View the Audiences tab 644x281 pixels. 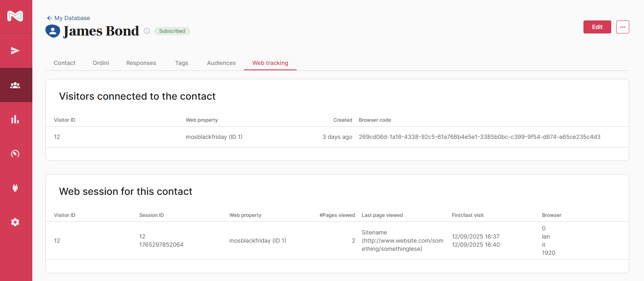click(x=221, y=63)
